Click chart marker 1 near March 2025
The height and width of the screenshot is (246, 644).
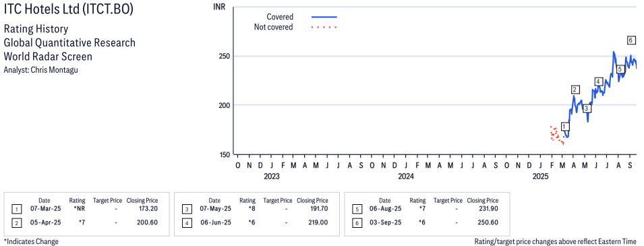(x=565, y=127)
